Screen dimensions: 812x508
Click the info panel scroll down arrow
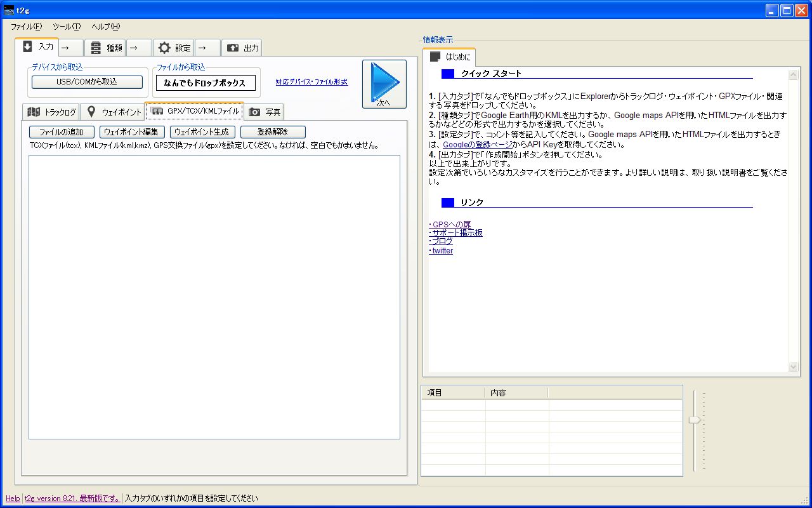(793, 367)
